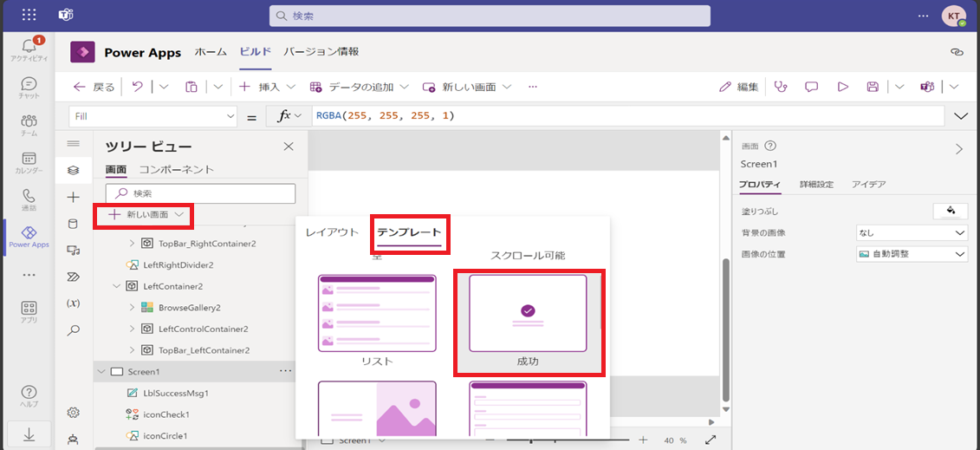980x450 pixels.
Task: Open Apps (アプリ) store in sidebar
Action: pos(29,312)
